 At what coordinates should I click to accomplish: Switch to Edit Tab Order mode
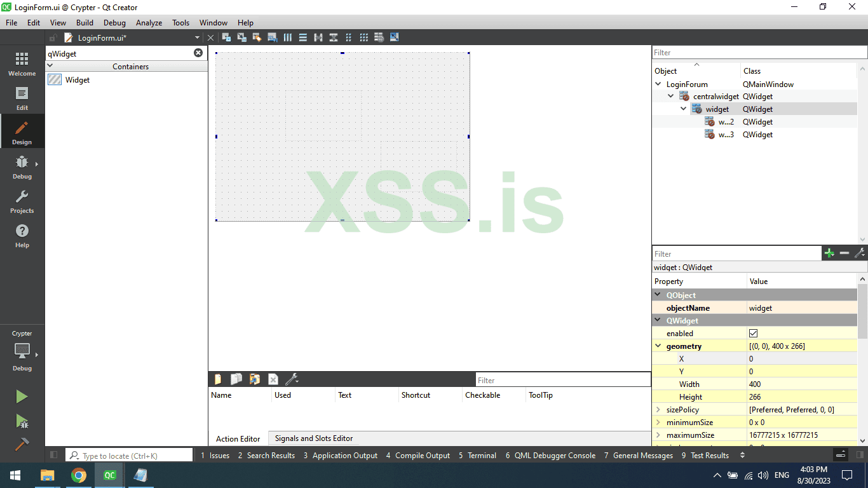coord(272,37)
